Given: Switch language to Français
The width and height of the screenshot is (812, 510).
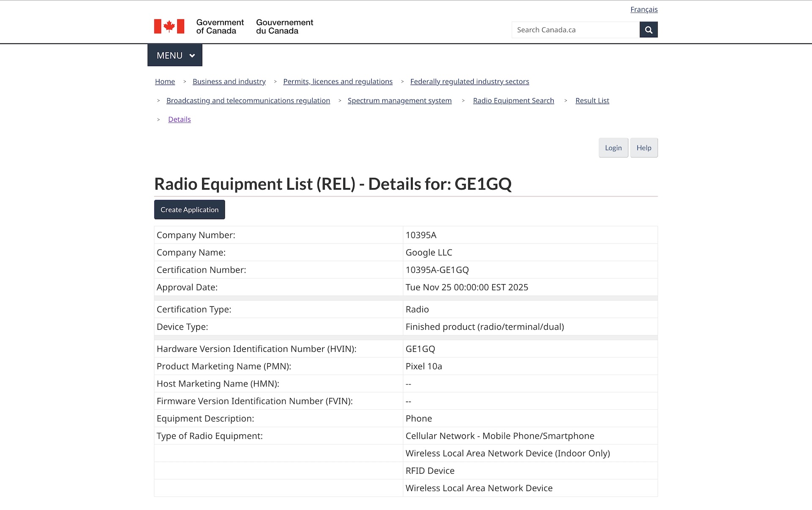Looking at the screenshot, I should [x=644, y=9].
